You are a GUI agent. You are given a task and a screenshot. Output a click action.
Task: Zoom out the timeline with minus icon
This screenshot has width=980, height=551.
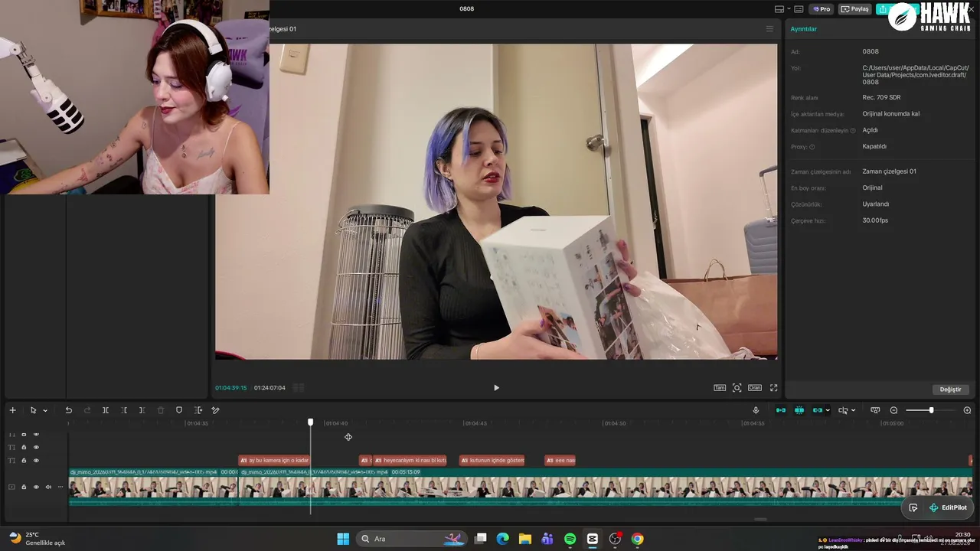[893, 410]
